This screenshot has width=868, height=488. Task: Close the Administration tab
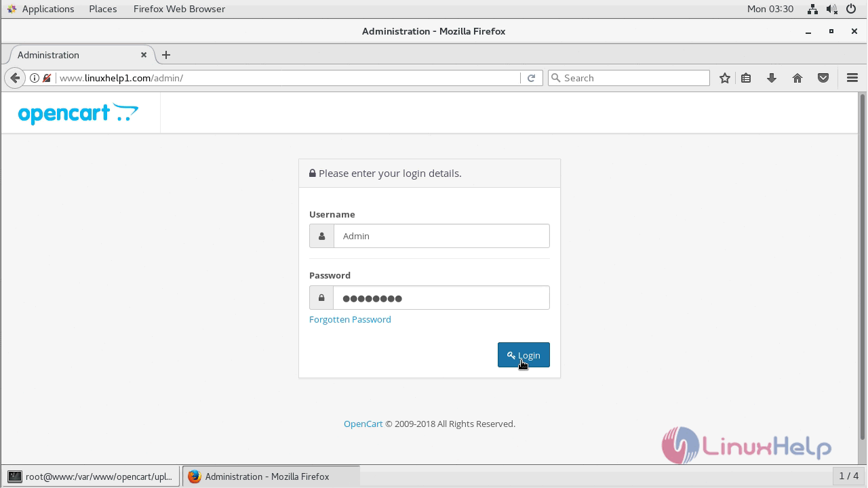point(144,55)
